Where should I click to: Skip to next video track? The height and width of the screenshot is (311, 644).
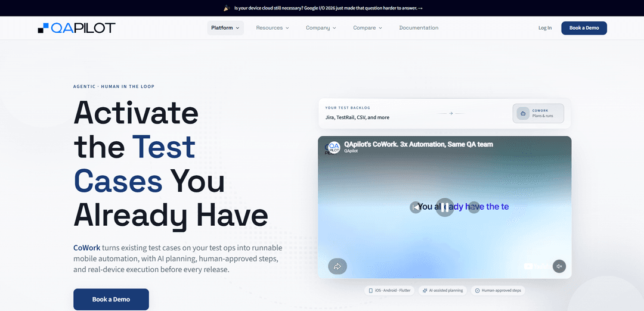(473, 207)
